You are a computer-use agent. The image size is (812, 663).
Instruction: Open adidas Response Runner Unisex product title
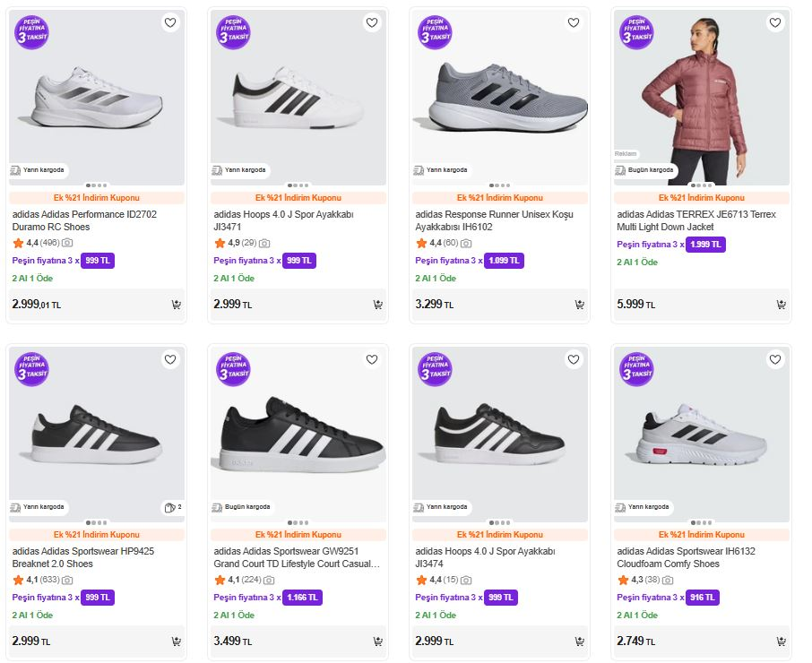coord(494,220)
